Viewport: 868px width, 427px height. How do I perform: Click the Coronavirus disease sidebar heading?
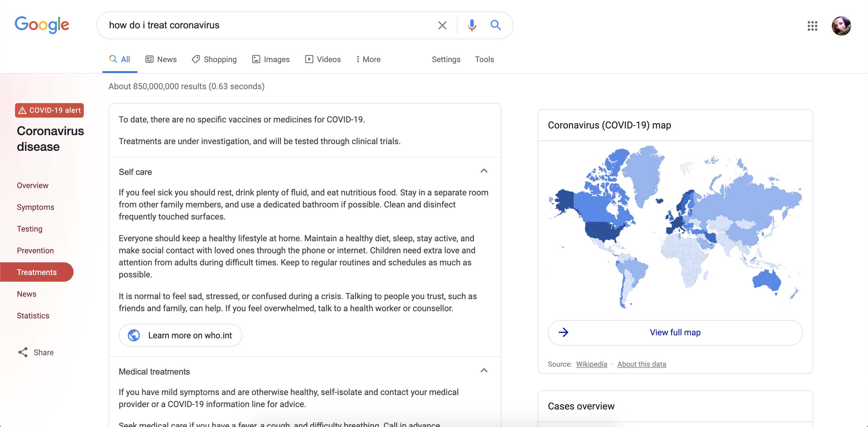click(x=50, y=139)
